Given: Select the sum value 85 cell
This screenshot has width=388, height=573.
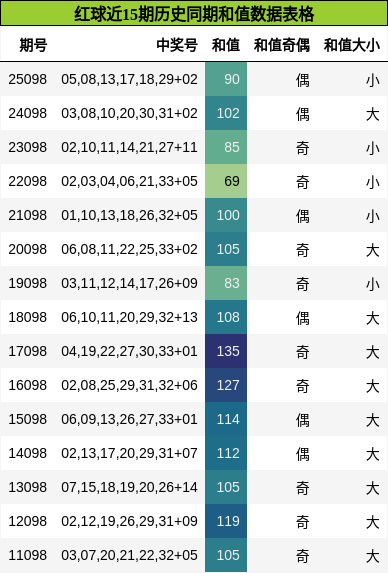Looking at the screenshot, I should (x=226, y=147).
